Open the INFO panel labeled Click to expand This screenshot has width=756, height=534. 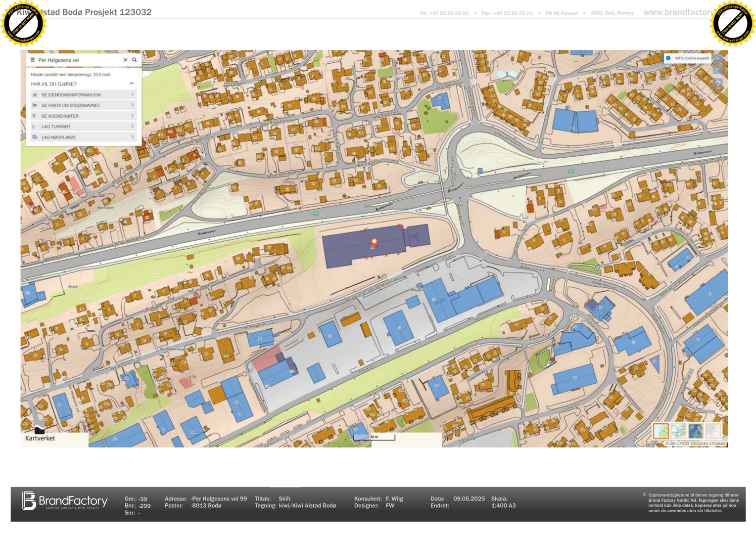point(692,58)
